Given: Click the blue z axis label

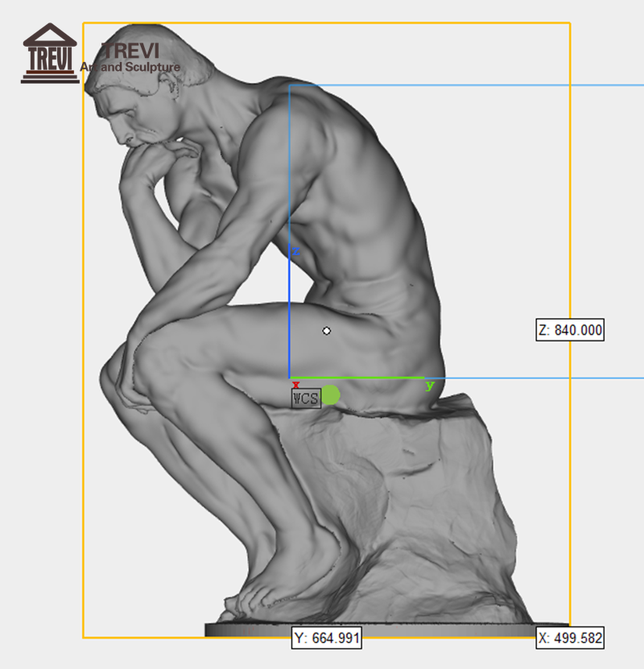Looking at the screenshot, I should (296, 251).
